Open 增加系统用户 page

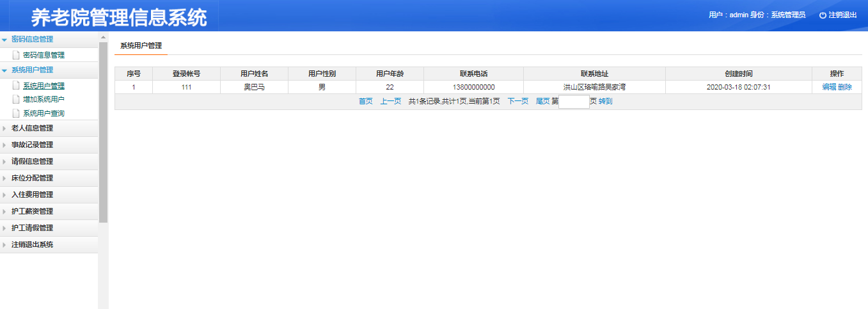[x=43, y=99]
